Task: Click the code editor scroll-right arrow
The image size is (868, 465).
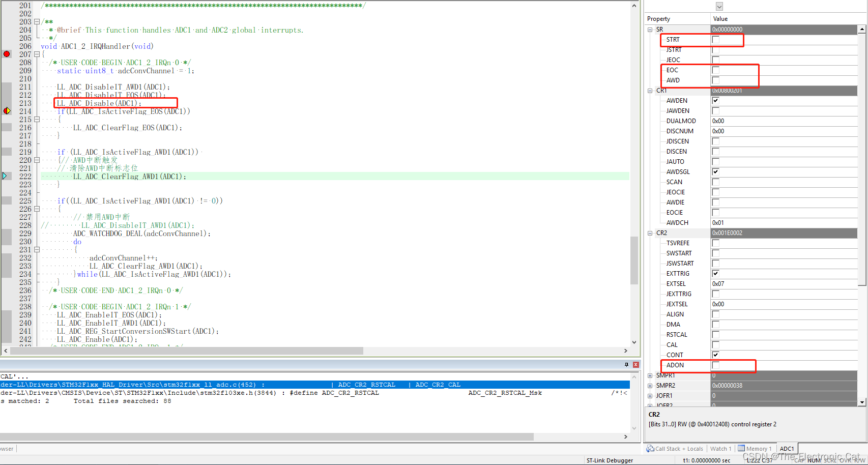Action: pos(625,351)
